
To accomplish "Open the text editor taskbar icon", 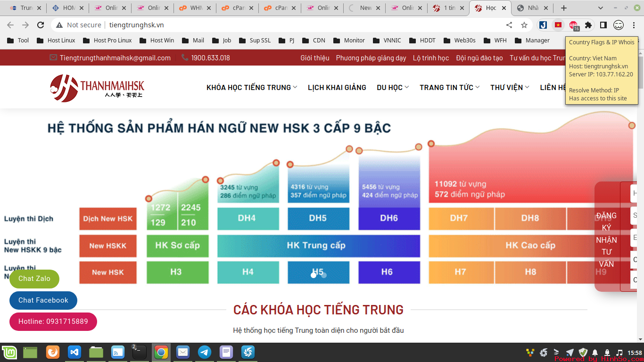I will tap(226, 352).
